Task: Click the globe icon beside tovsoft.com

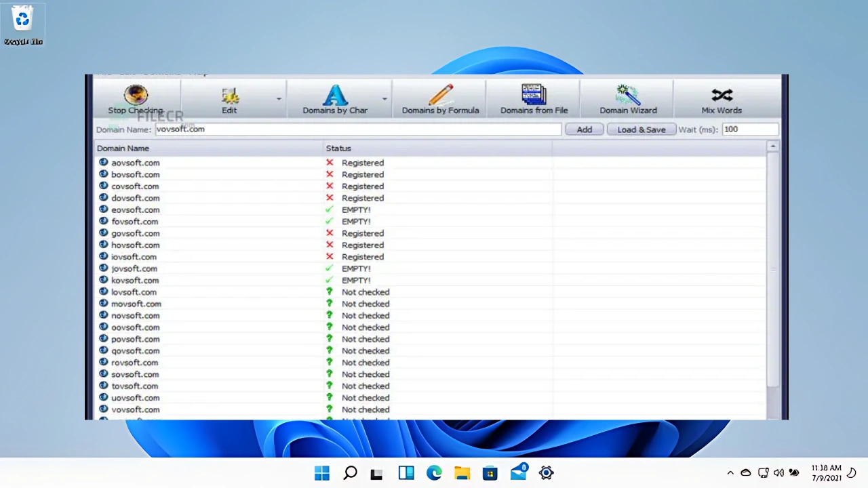Action: [x=104, y=386]
